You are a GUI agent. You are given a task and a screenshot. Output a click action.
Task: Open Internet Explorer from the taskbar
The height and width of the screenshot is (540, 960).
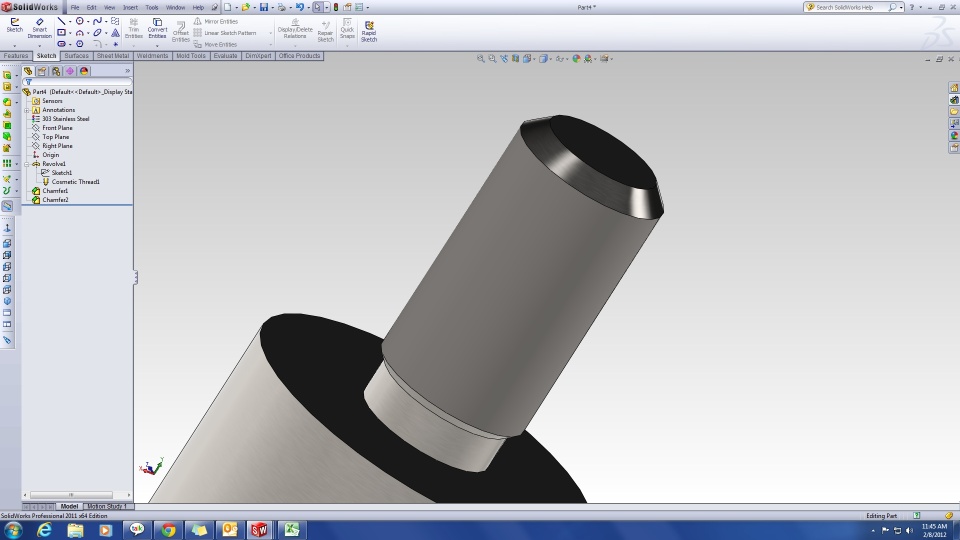[x=44, y=530]
